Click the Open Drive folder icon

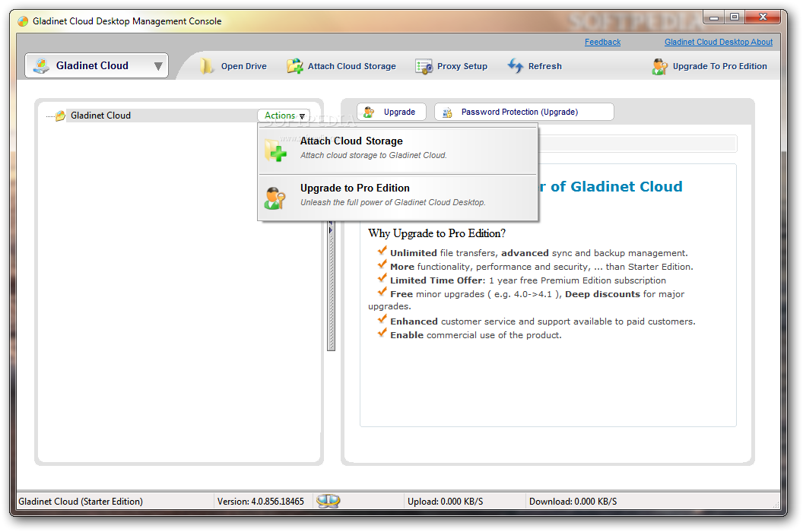206,66
